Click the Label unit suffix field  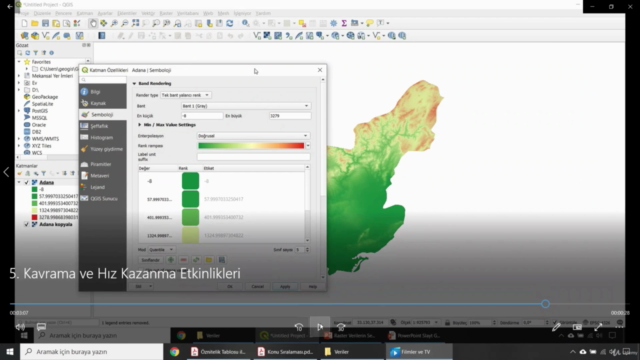pyautogui.click(x=253, y=157)
